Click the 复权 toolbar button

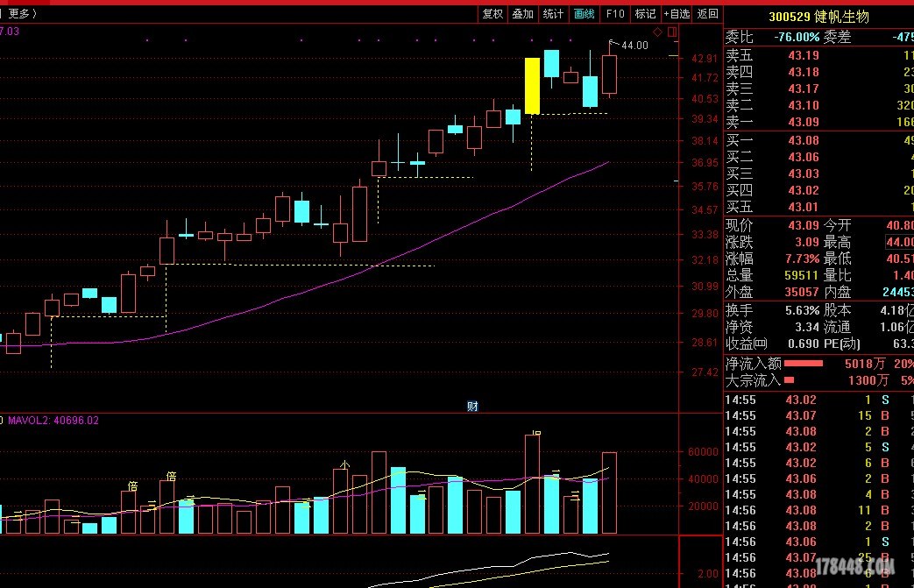(492, 13)
